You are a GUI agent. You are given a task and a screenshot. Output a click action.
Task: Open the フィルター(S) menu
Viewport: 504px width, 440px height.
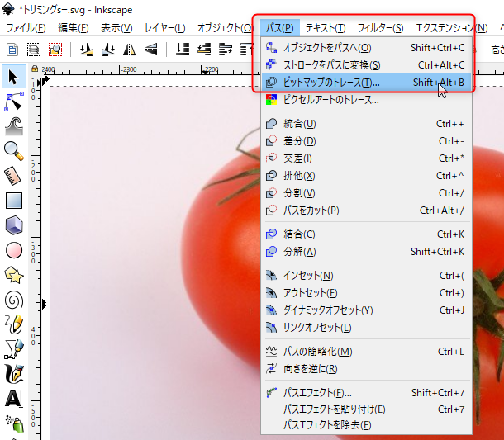coord(380,28)
